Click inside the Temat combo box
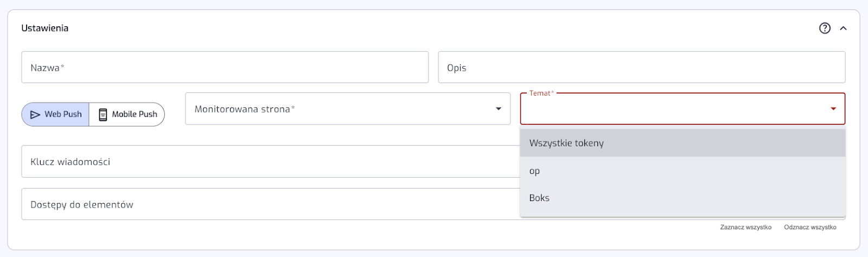This screenshot has width=868, height=257. (x=673, y=109)
